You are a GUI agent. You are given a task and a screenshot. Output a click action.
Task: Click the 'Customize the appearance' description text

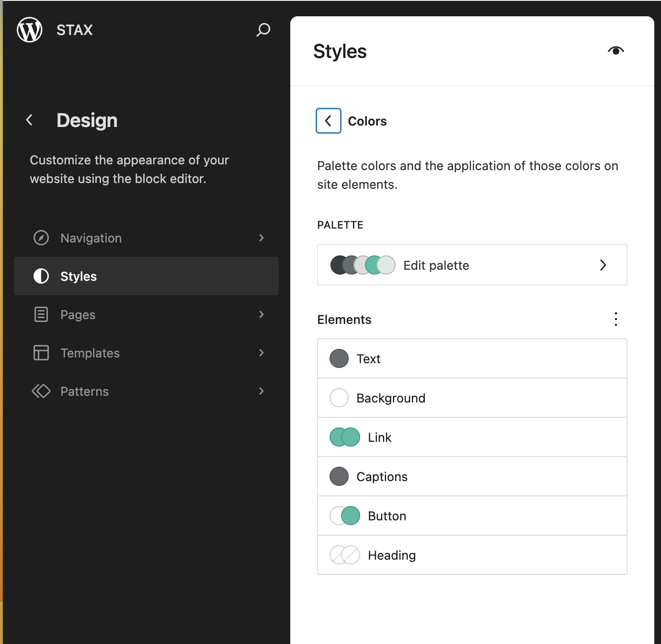pyautogui.click(x=129, y=169)
